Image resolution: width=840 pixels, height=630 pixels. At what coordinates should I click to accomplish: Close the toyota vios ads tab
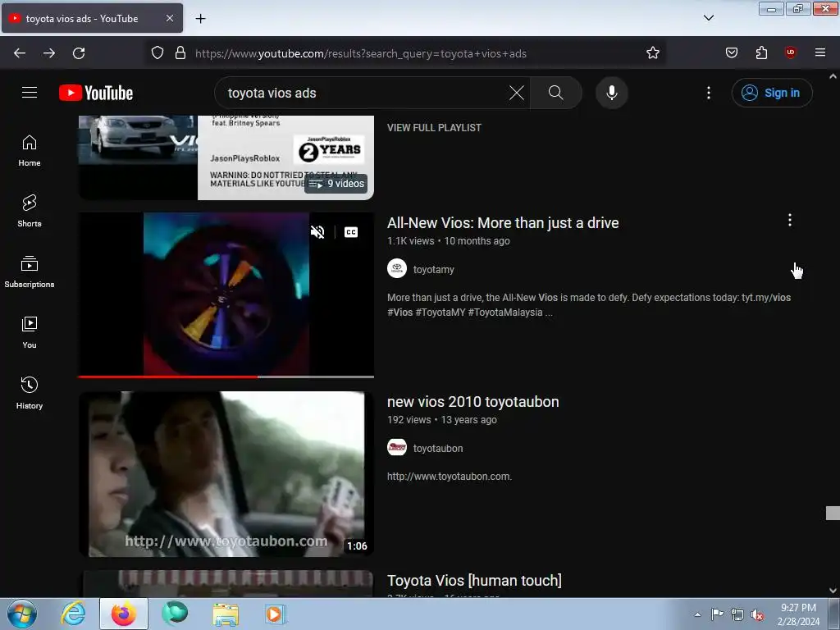pyautogui.click(x=169, y=18)
